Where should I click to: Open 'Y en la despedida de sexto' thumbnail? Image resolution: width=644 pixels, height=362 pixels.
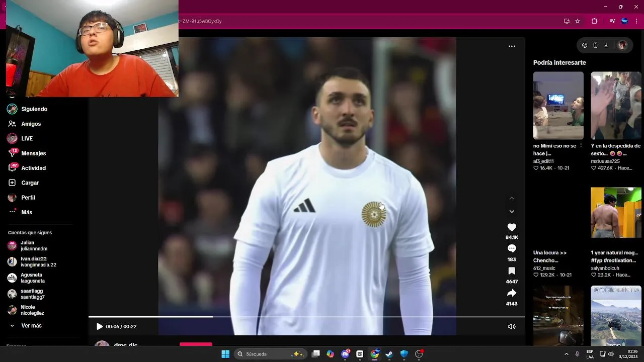tap(616, 106)
